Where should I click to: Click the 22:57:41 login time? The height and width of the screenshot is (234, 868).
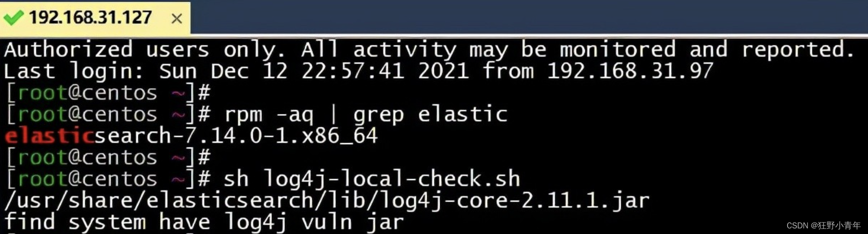click(x=353, y=71)
